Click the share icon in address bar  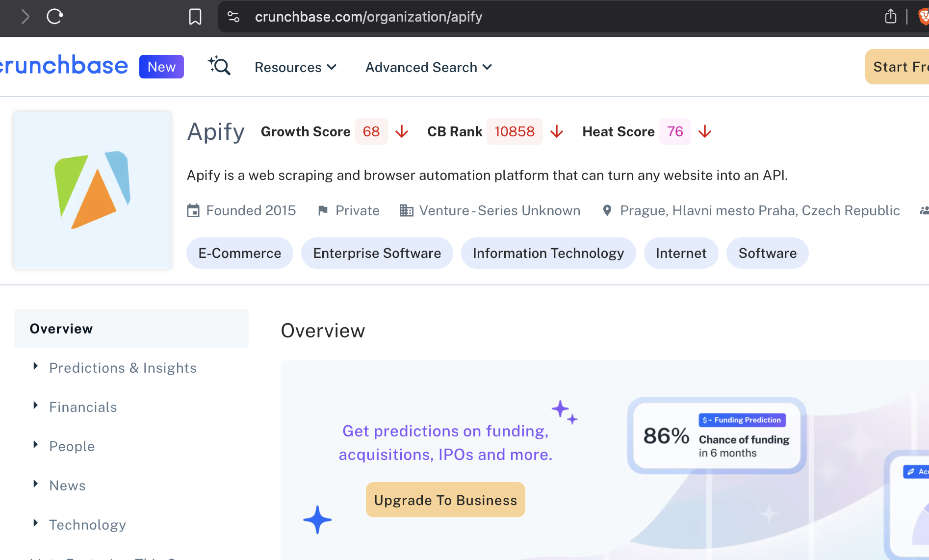click(891, 17)
